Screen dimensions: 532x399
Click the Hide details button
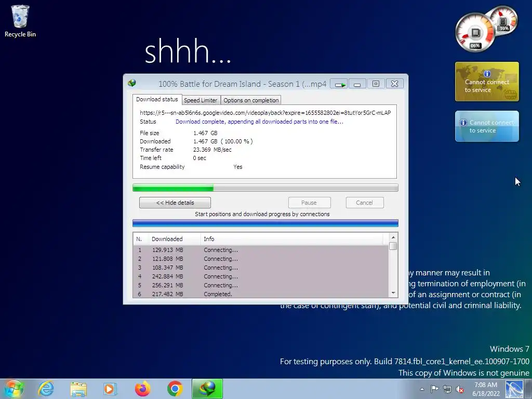coord(175,203)
